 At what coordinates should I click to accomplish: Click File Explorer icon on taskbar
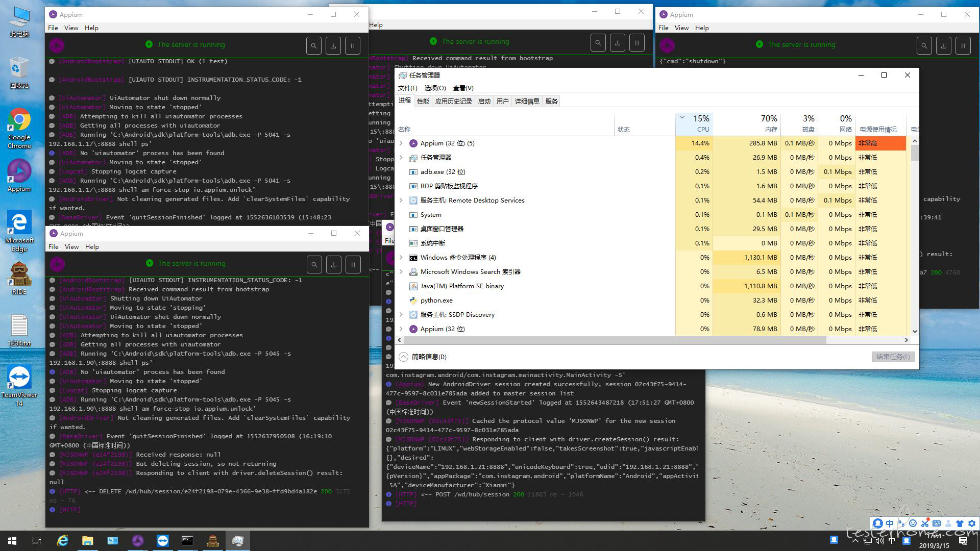click(88, 541)
